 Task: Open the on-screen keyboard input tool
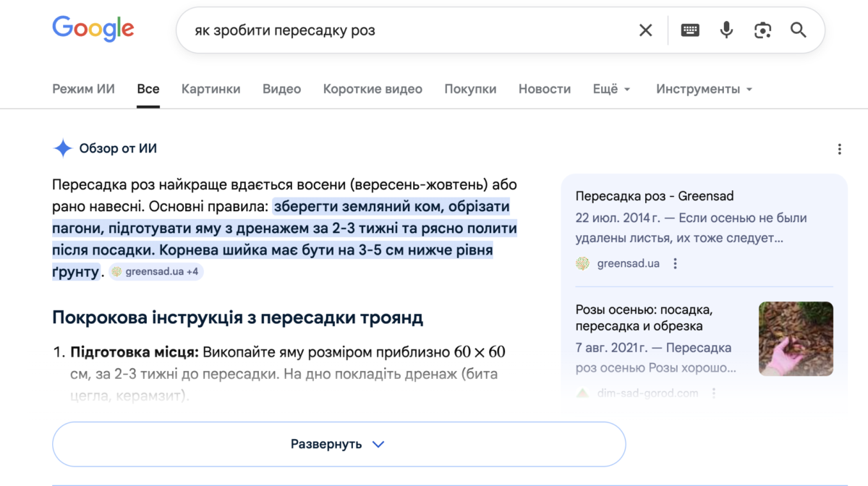[x=690, y=30]
